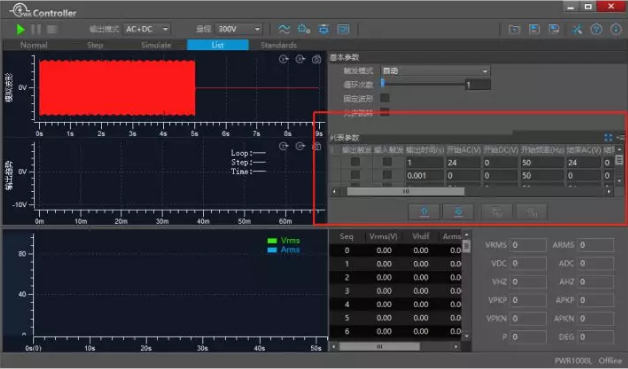Toggle the fixed waveform checkbox
Screen dimensions: 628x369
384,98
